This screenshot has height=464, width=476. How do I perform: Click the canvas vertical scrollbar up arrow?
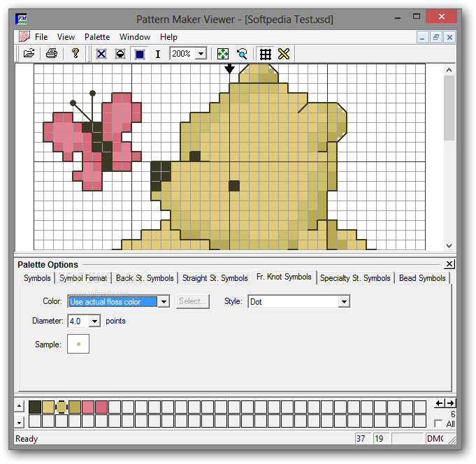tap(449, 70)
